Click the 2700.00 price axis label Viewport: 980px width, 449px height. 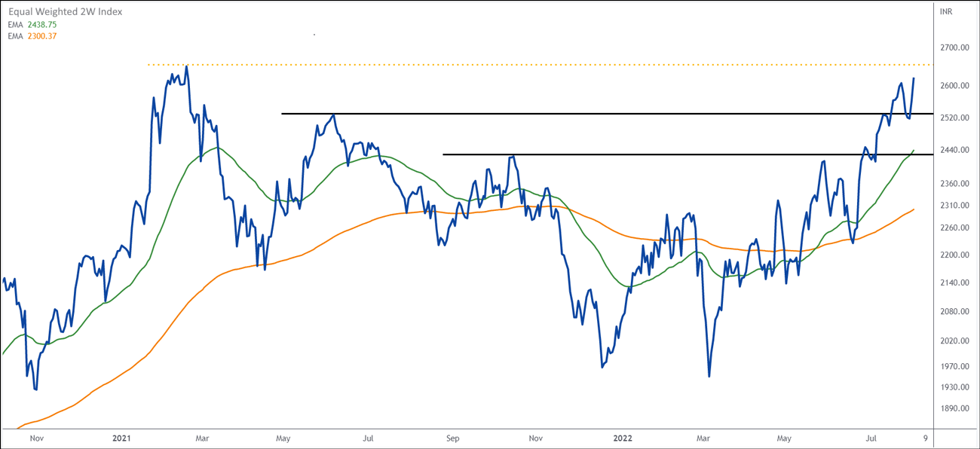tap(954, 47)
